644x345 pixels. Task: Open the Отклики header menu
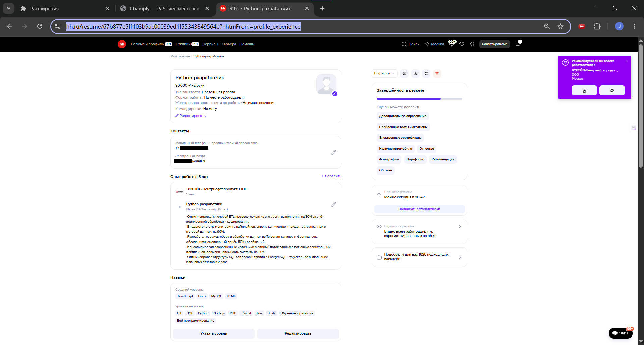tap(187, 44)
